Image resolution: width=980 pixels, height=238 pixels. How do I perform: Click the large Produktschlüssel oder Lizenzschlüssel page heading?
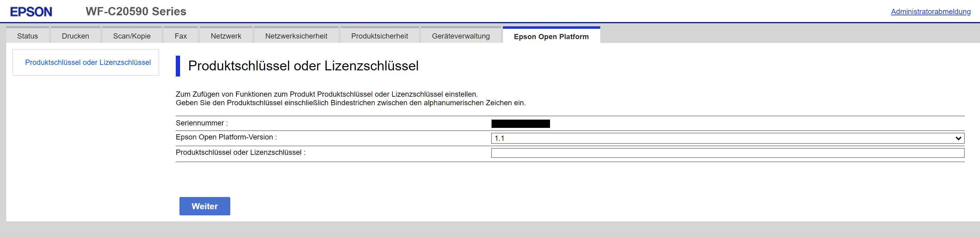tap(303, 66)
